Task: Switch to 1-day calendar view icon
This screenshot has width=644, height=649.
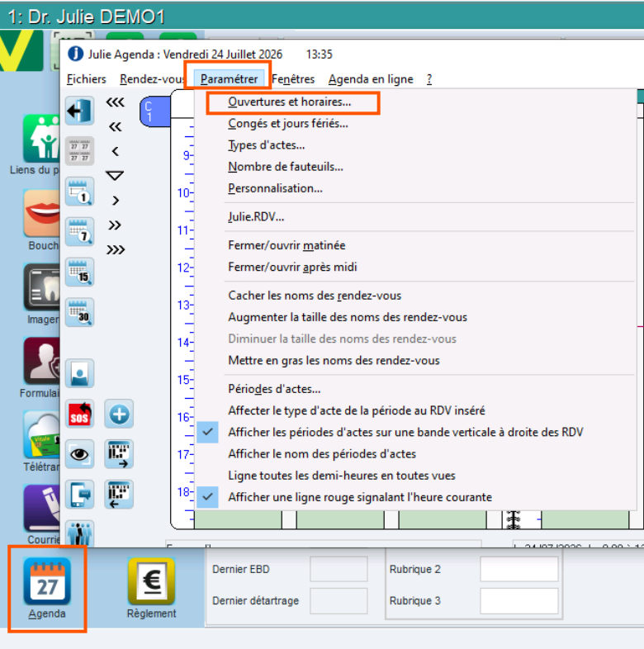Action: [79, 192]
